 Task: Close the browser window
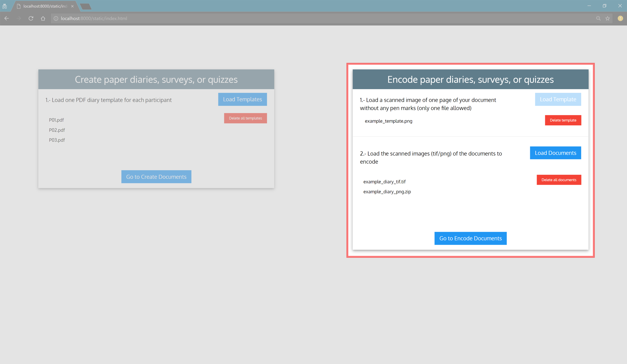pyautogui.click(x=620, y=6)
